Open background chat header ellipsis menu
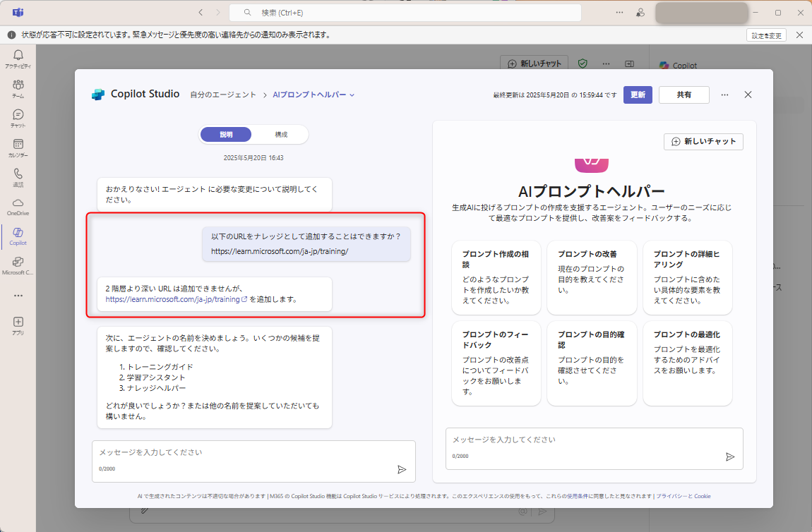This screenshot has width=812, height=532. click(x=606, y=64)
